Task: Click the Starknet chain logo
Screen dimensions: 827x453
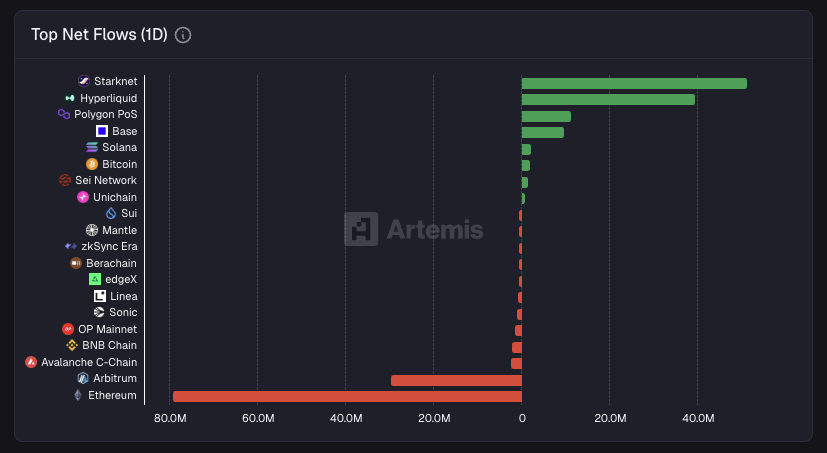Action: 84,81
